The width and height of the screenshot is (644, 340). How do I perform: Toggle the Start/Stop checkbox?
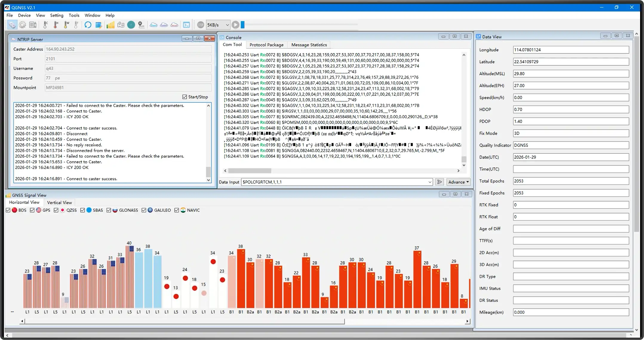pos(185,97)
